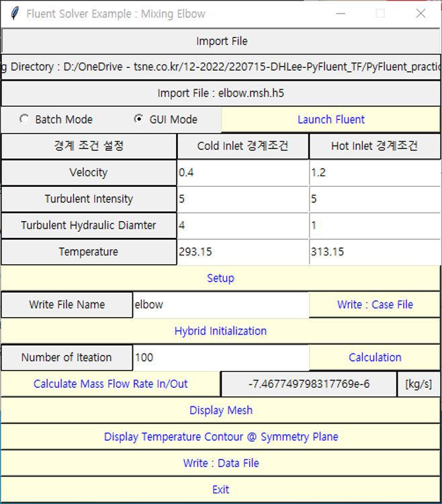The width and height of the screenshot is (442, 504).
Task: Launch Fluent with the Launch Fluent button
Action: point(331,120)
